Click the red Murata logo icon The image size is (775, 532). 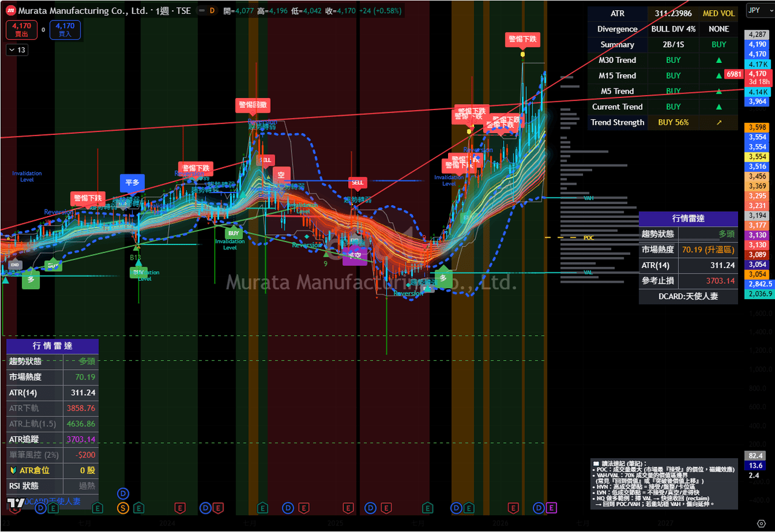[11, 11]
